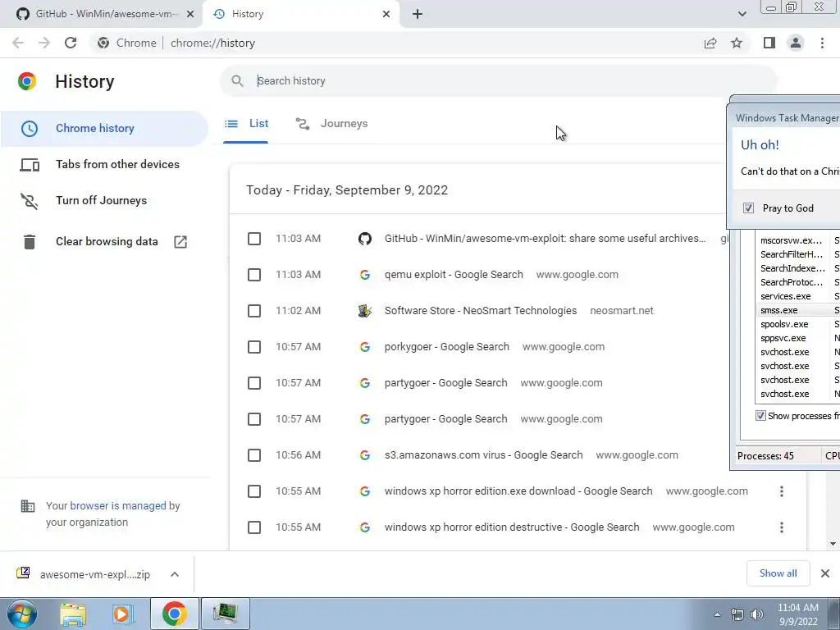Open Software Store NeoSmart Technologies link

coord(481,311)
